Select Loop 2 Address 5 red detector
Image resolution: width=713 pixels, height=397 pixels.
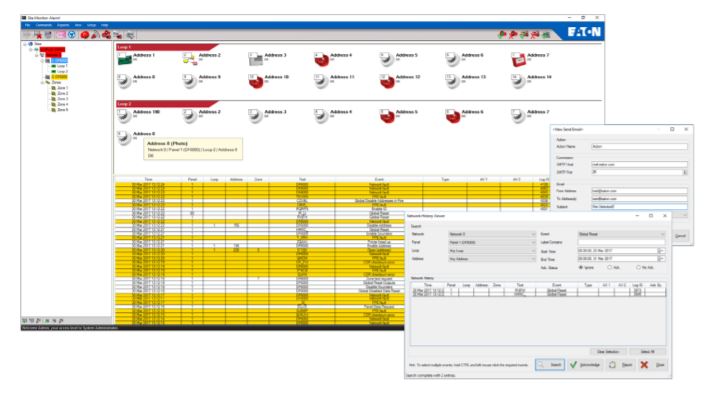(x=387, y=116)
